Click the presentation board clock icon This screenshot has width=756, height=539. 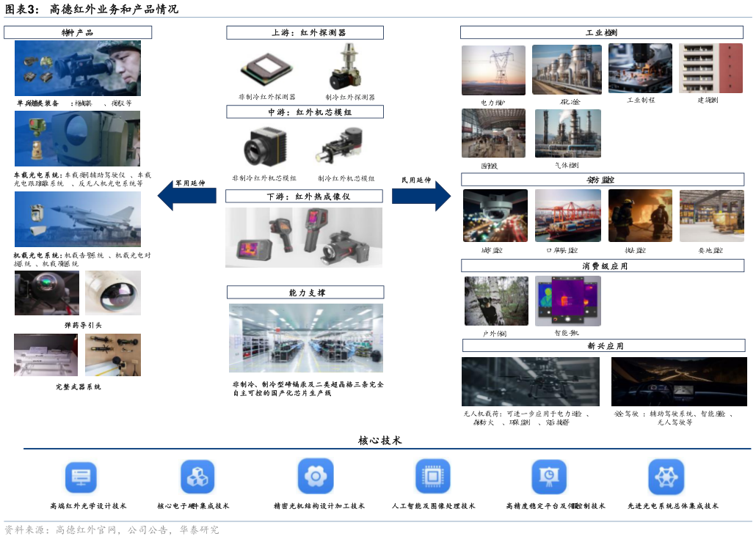(550, 477)
